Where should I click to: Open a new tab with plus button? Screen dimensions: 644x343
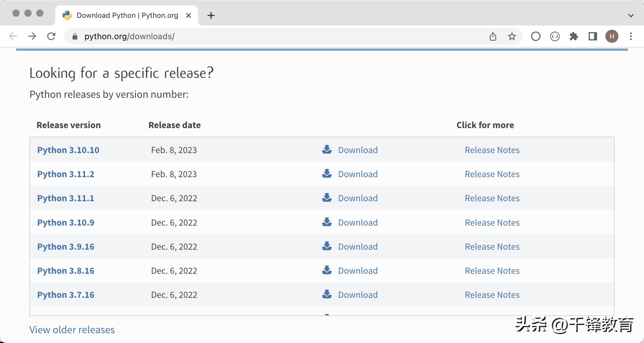pos(211,15)
